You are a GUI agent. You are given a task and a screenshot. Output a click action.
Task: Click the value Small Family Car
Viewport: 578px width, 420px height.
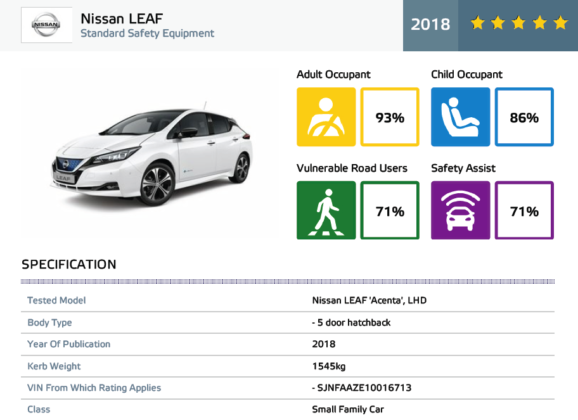[x=348, y=409]
